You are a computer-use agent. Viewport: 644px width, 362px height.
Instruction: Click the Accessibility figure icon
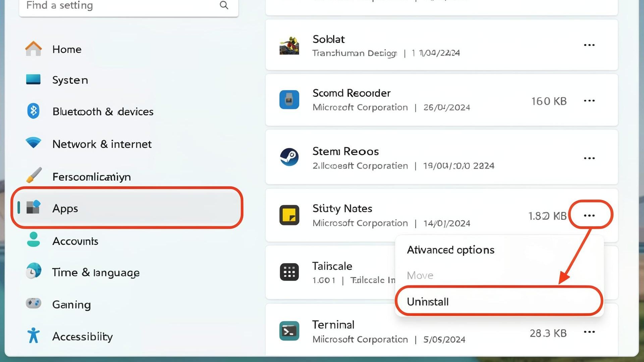[33, 335]
